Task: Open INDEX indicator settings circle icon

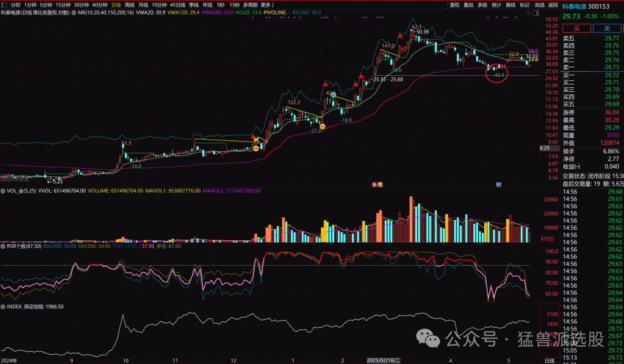Action: (3, 307)
